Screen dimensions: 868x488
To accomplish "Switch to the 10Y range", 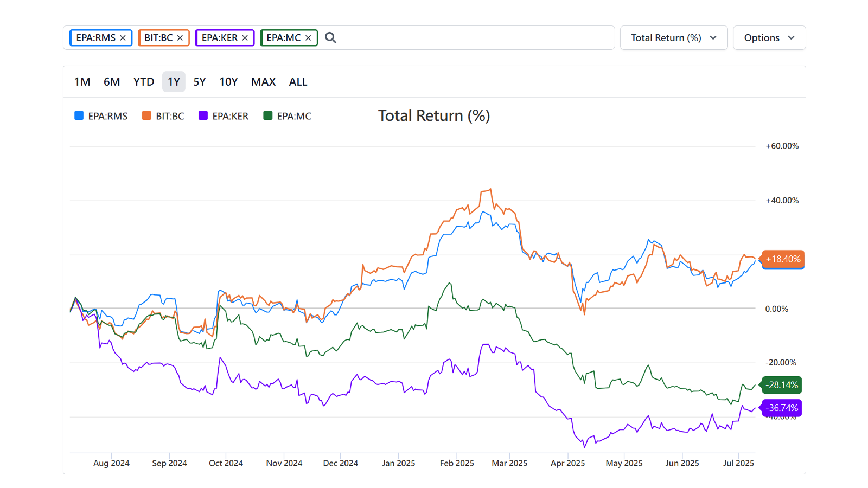I will coord(228,82).
